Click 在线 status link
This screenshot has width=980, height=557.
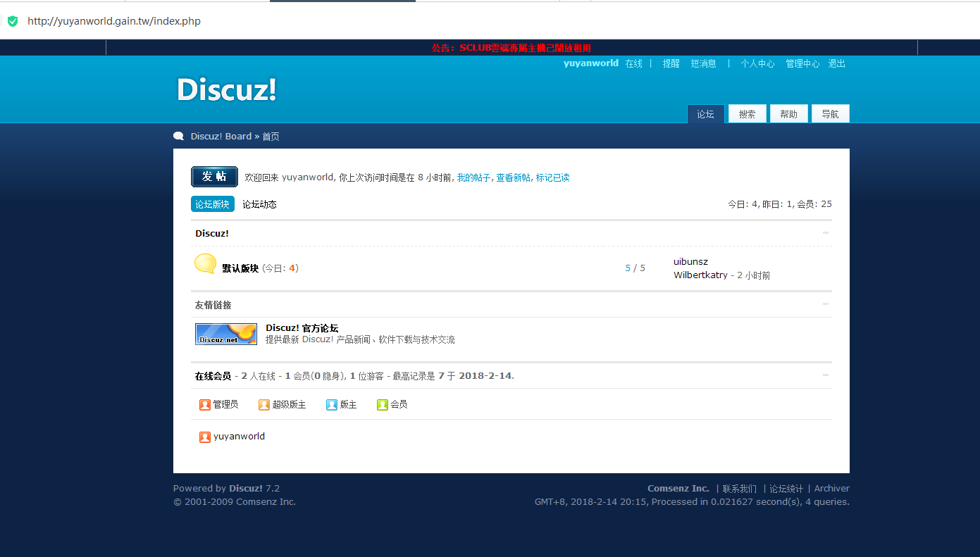(634, 63)
